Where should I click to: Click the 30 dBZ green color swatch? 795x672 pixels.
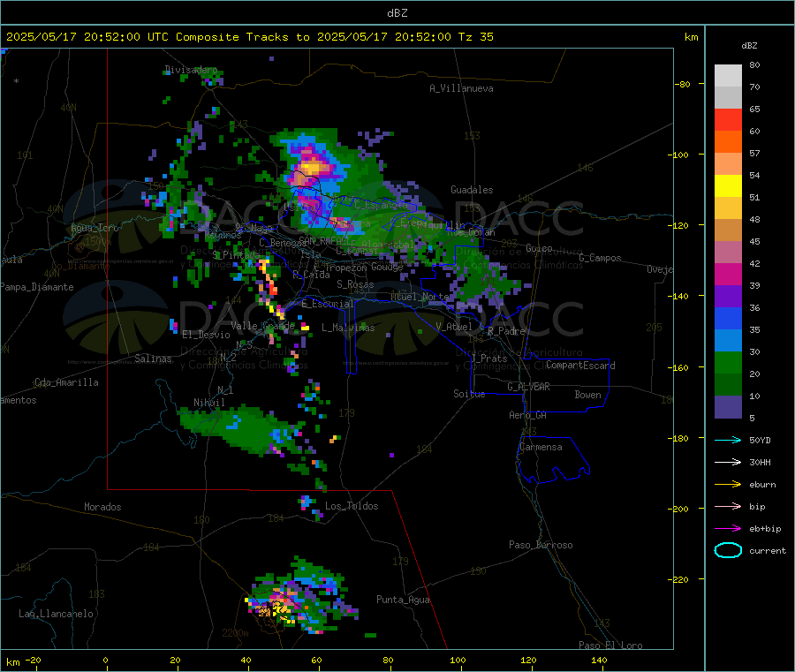click(728, 362)
